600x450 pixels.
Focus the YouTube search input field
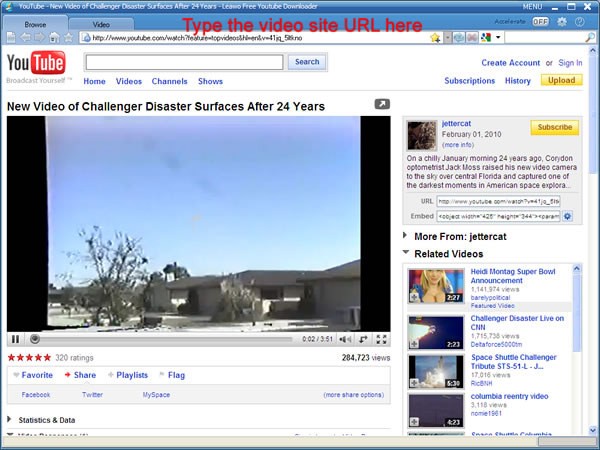(184, 62)
